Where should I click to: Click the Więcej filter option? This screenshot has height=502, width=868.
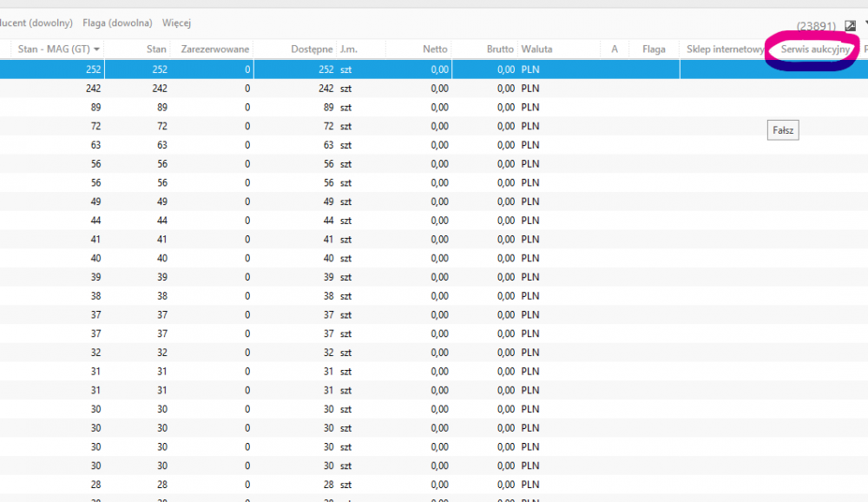[176, 23]
